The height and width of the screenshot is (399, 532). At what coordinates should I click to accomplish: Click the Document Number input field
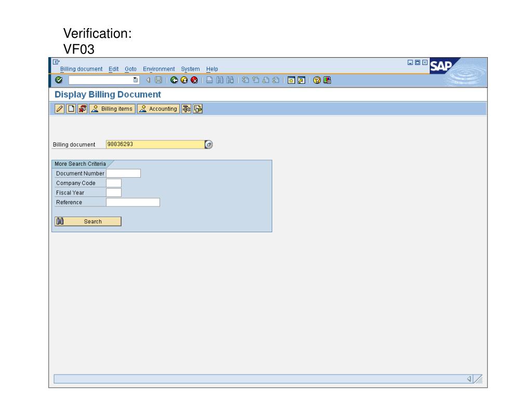[124, 174]
